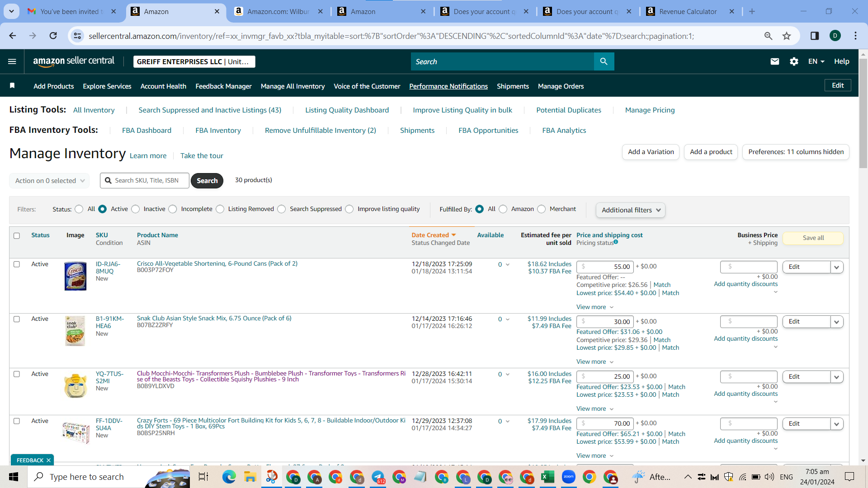
Task: Tick the select-all checkbox in table header
Action: 17,236
